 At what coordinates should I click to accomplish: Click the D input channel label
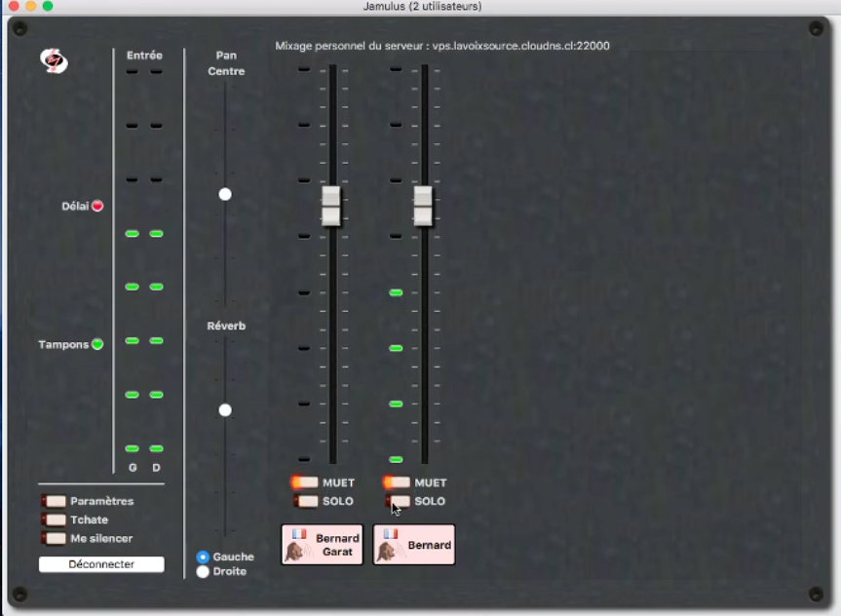tap(156, 468)
